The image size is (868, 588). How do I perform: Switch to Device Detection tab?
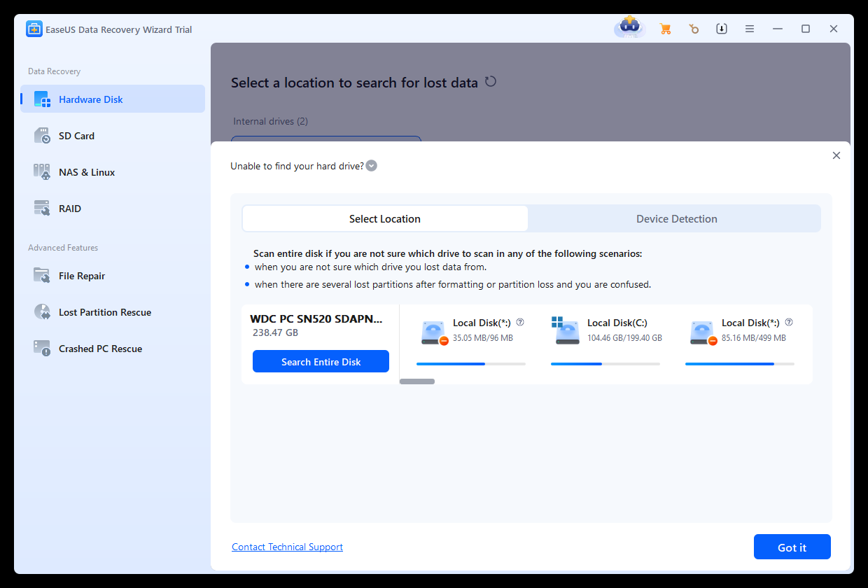676,218
